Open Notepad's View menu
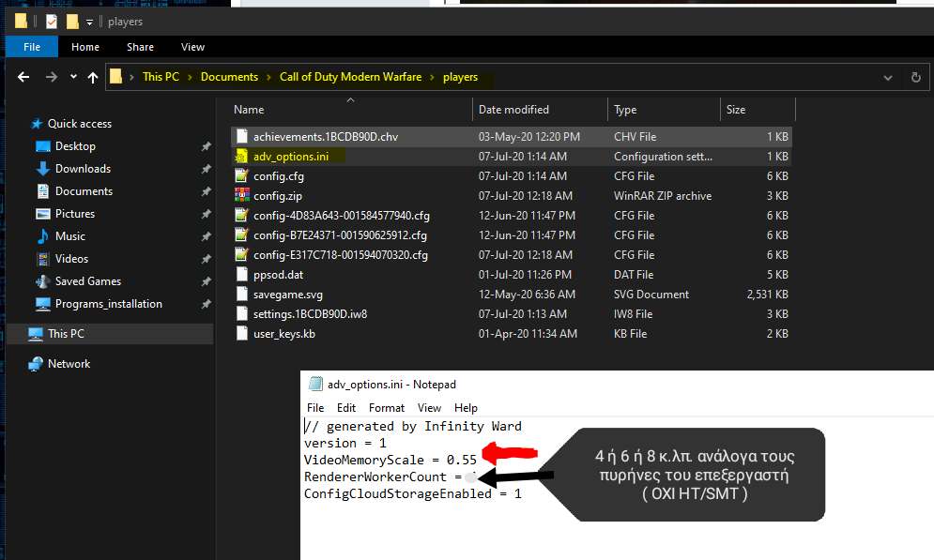Image resolution: width=934 pixels, height=560 pixels. coord(429,408)
